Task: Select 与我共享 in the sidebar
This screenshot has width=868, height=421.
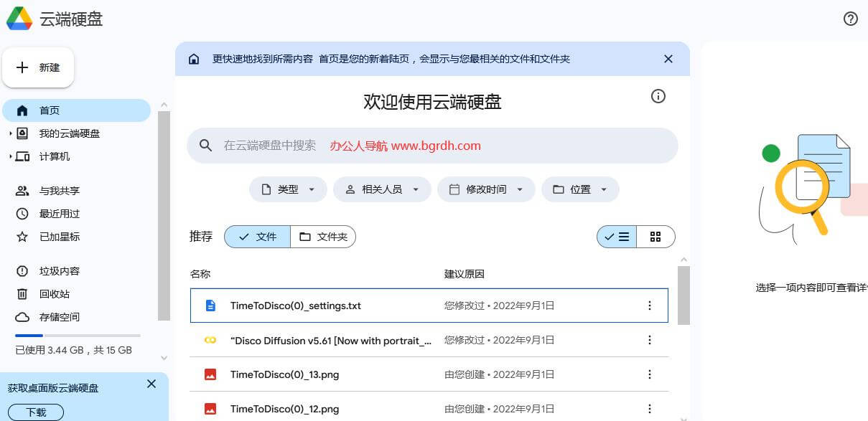Action: 60,190
